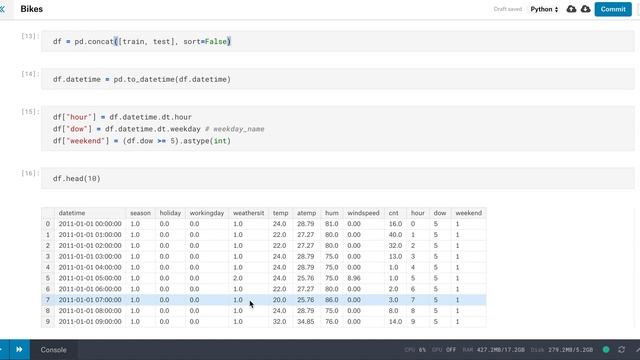Image resolution: width=640 pixels, height=360 pixels.
Task: Click the [13] cell execution label
Action: [30, 36]
